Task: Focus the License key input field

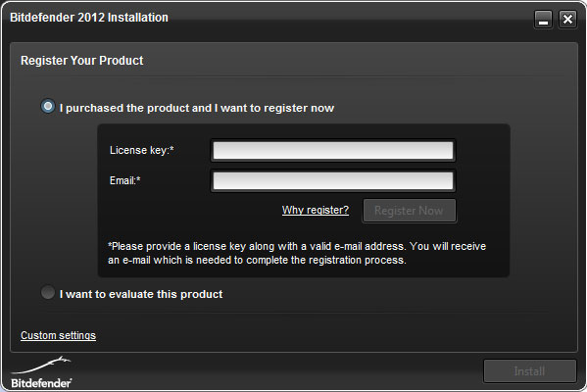Action: pyautogui.click(x=333, y=151)
